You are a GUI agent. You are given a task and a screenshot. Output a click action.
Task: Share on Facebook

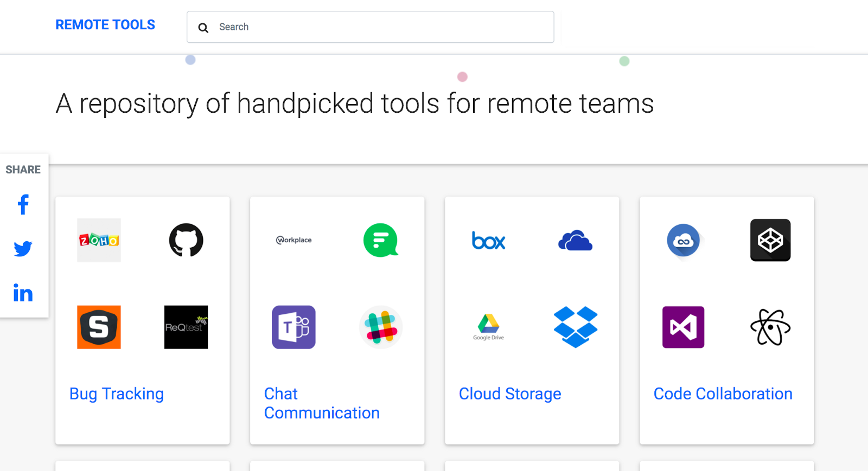pos(23,204)
